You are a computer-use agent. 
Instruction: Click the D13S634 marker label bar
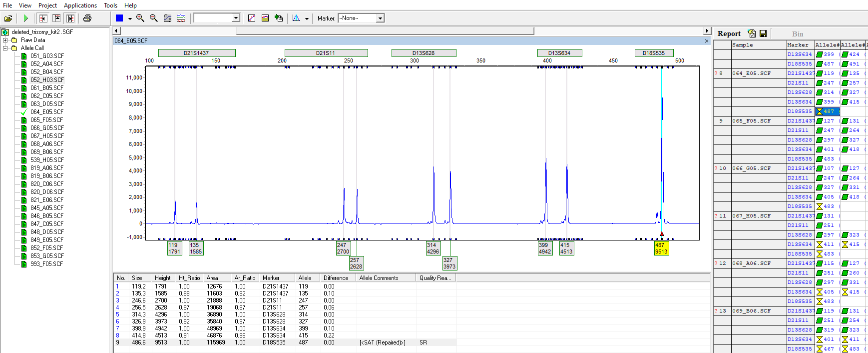(x=560, y=53)
